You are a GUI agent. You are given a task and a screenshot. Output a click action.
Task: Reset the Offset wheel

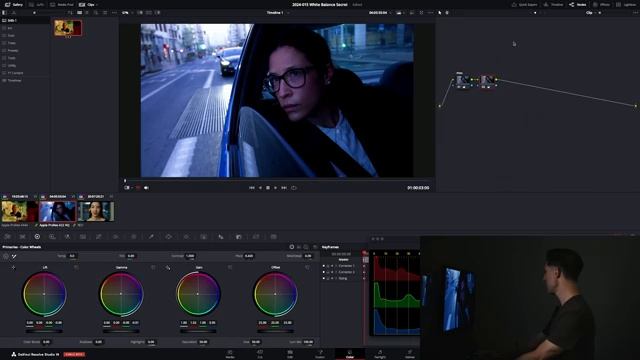click(x=307, y=267)
